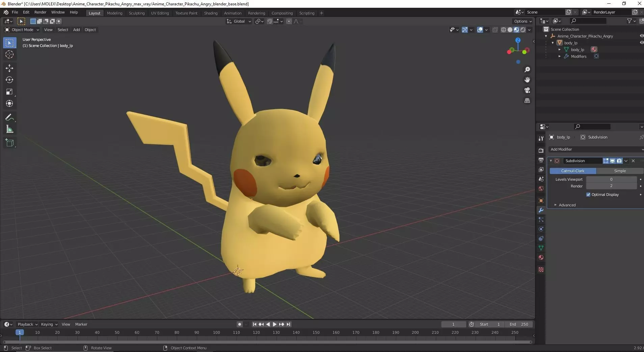The width and height of the screenshot is (644, 352).
Task: Open the Global transform orientation dropdown
Action: [x=239, y=21]
